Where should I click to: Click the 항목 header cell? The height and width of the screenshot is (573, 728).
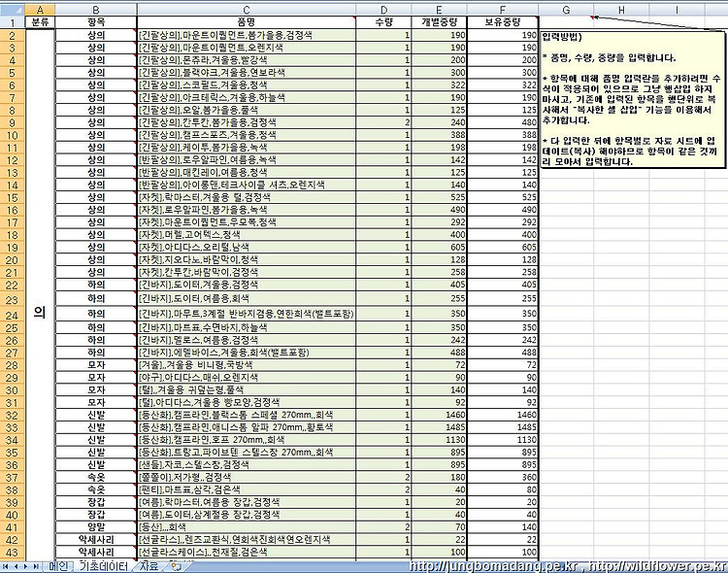point(96,22)
